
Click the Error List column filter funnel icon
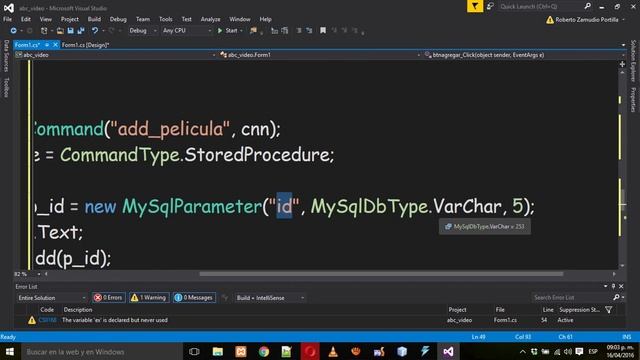pos(609,310)
